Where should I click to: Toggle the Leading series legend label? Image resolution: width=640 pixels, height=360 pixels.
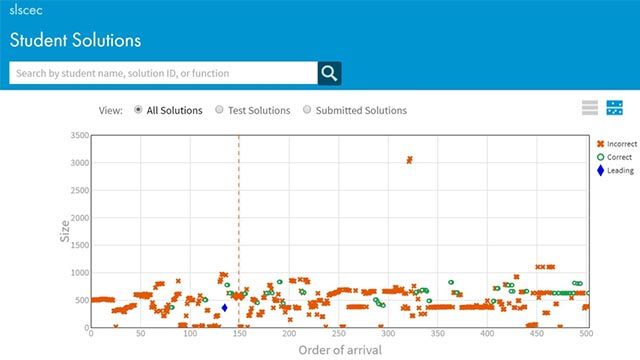tap(620, 171)
